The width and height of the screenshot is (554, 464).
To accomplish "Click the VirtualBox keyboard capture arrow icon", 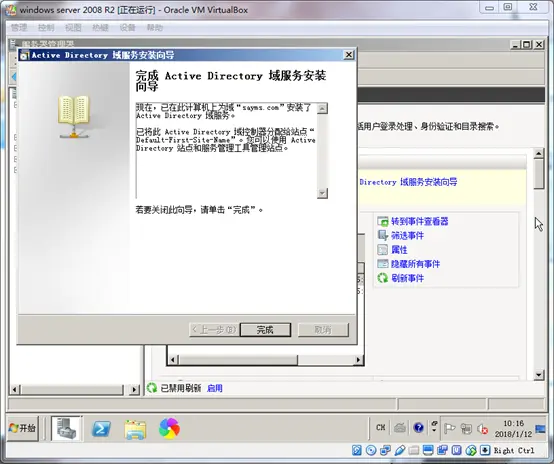I will 485,450.
